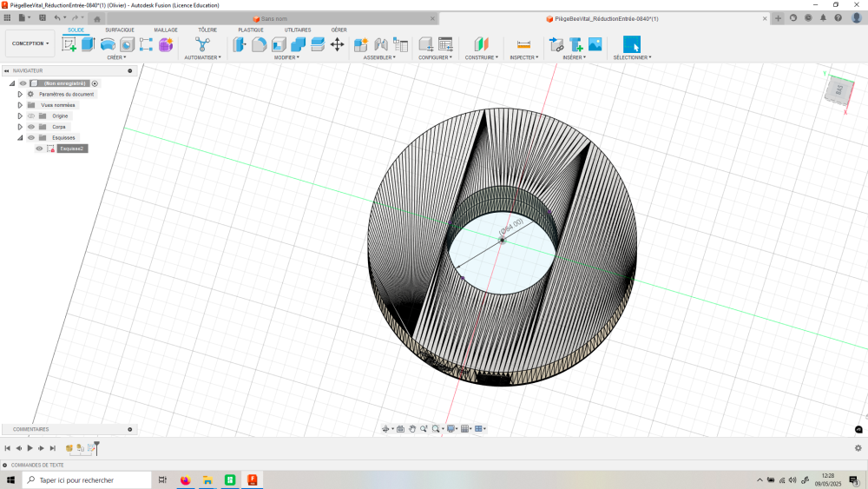Expand the Corps folder
This screenshot has height=489, width=868.
[x=20, y=127]
